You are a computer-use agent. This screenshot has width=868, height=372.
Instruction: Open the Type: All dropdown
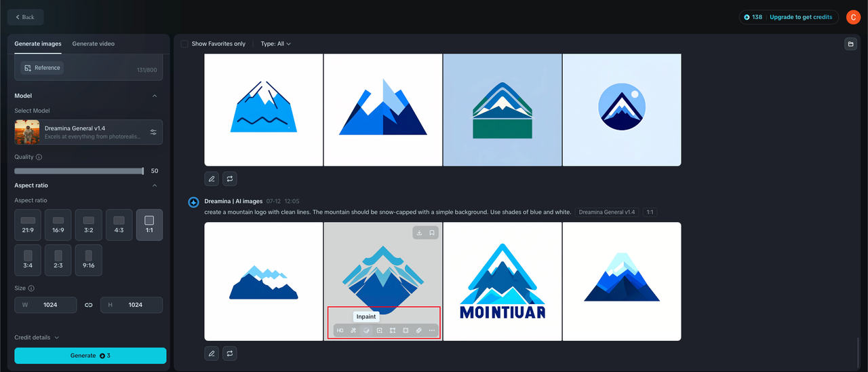tap(276, 43)
